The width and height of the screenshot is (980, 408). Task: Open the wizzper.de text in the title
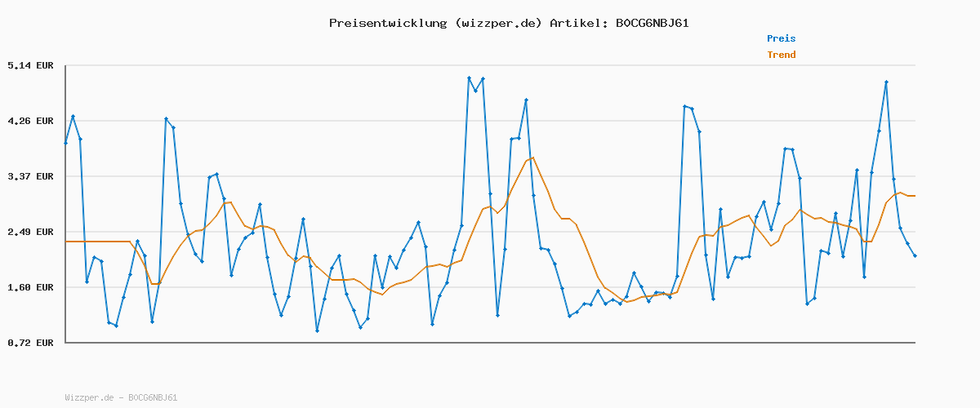pos(497,23)
